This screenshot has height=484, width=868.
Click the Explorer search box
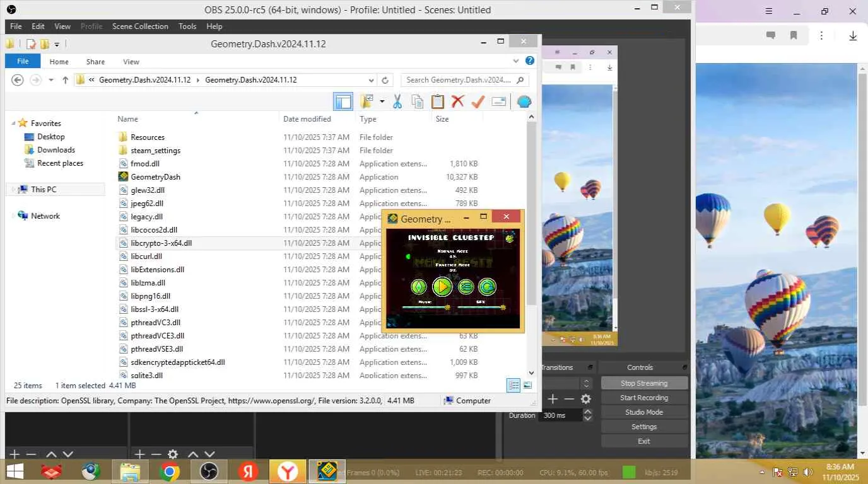point(464,80)
